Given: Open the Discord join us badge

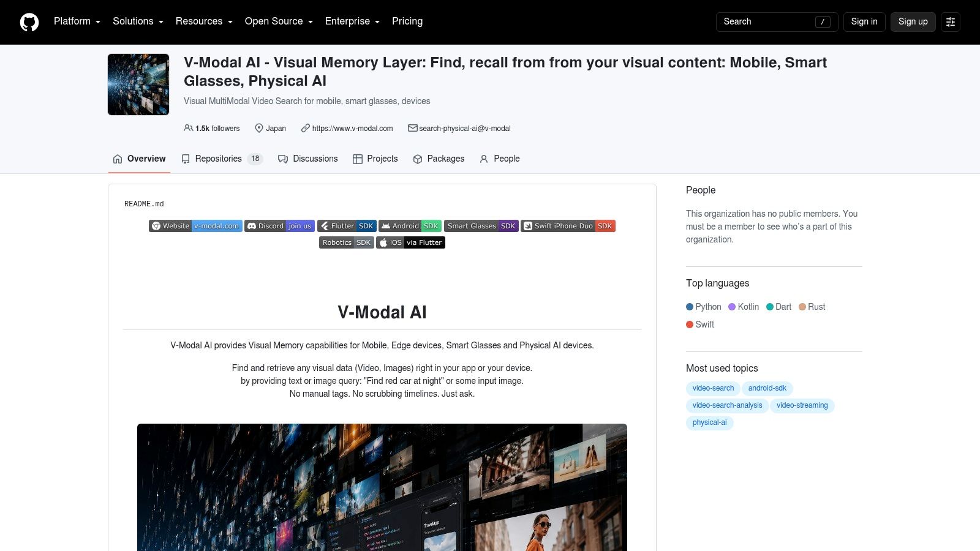Looking at the screenshot, I should [x=280, y=226].
